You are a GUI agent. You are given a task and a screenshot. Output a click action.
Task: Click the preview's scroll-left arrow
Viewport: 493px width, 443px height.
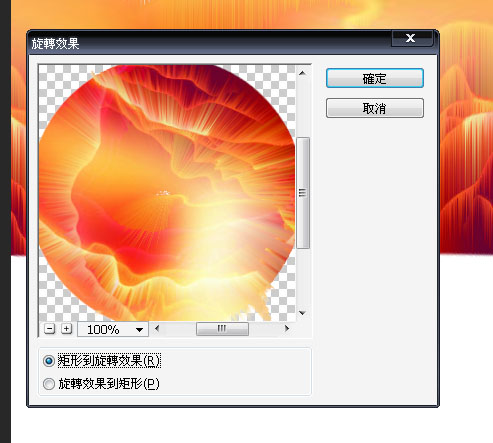pyautogui.click(x=157, y=329)
